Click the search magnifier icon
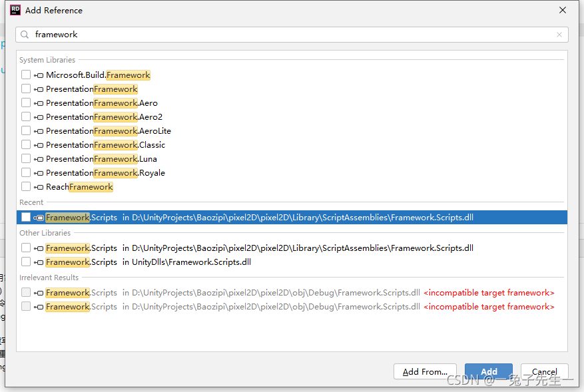The width and height of the screenshot is (584, 392). pos(25,35)
